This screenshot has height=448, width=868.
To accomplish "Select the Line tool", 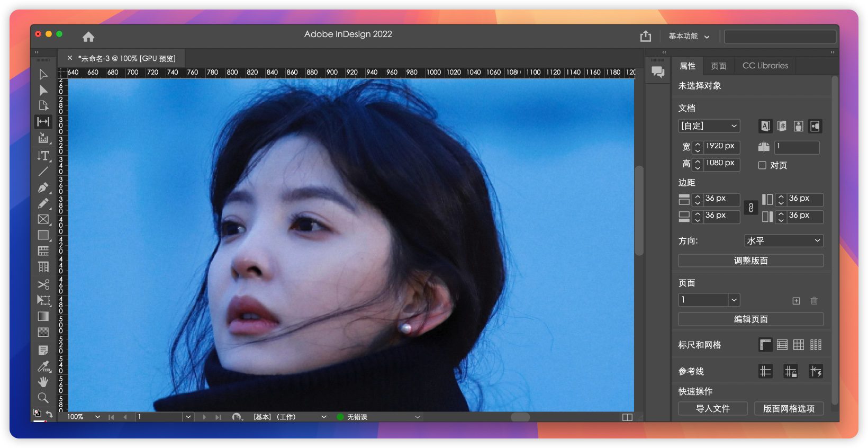I will 43,172.
